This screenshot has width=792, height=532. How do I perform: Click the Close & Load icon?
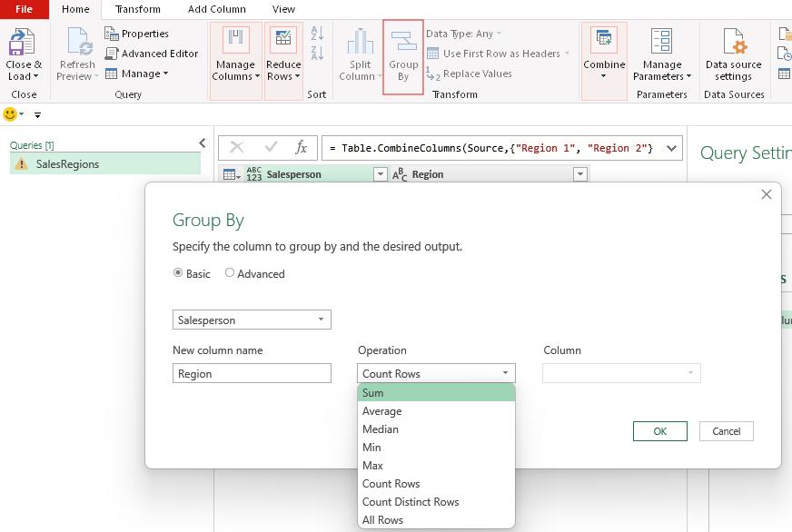22,42
